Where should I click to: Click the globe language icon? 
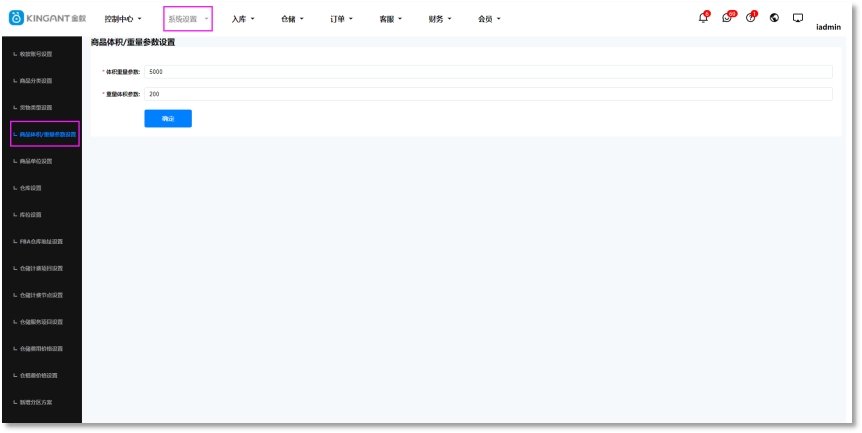pyautogui.click(x=775, y=18)
